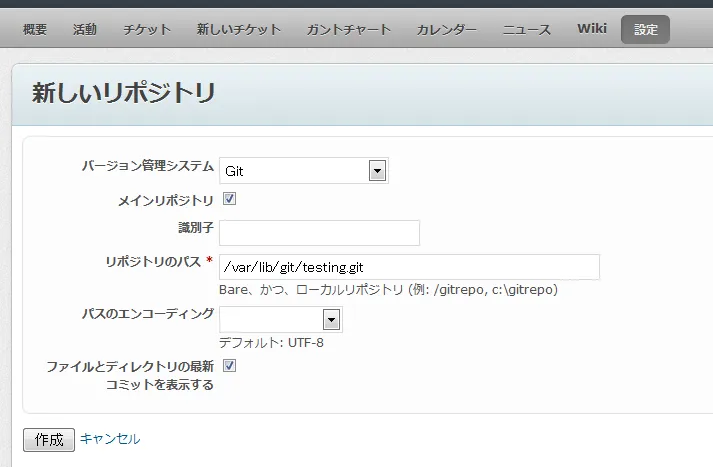The width and height of the screenshot is (713, 467).
Task: Select the ニュース tab
Action: point(527,30)
